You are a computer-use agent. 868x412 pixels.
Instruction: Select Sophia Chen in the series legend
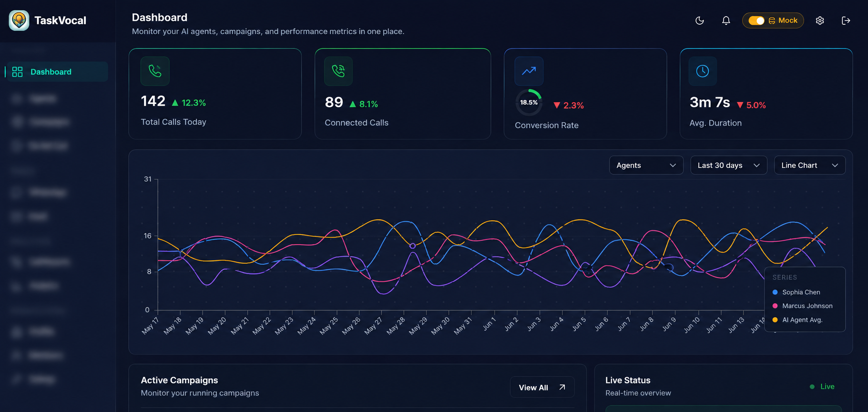pyautogui.click(x=801, y=292)
